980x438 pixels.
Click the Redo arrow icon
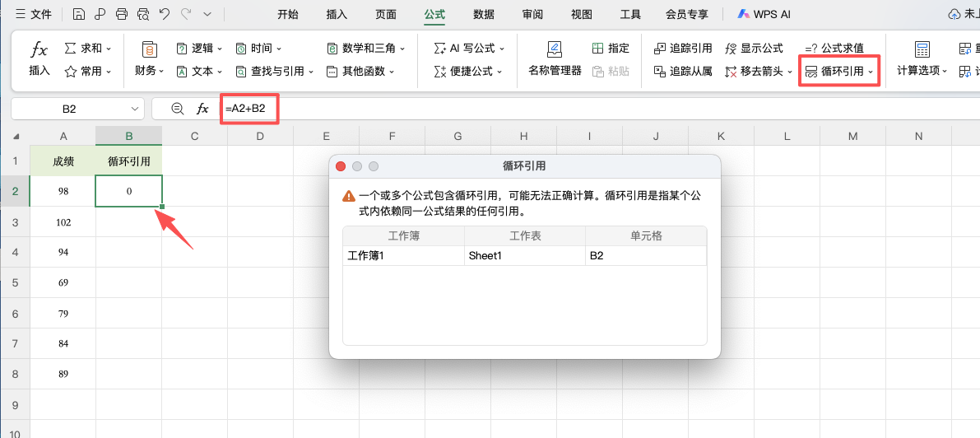pos(185,14)
